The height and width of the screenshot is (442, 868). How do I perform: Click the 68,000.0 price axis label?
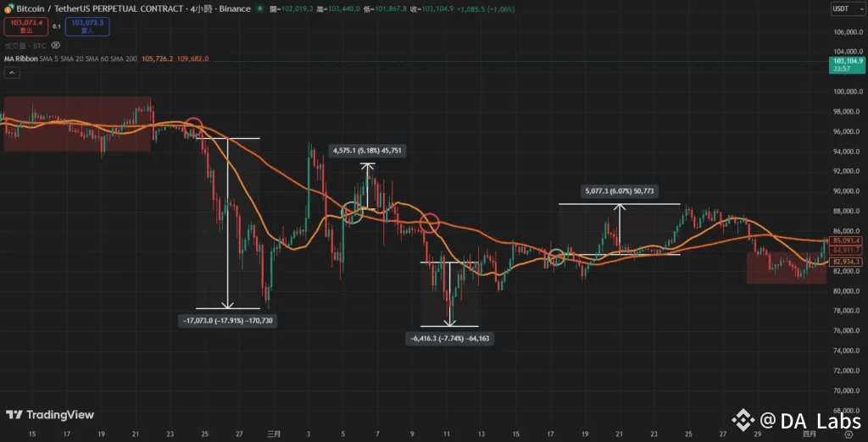coord(847,411)
